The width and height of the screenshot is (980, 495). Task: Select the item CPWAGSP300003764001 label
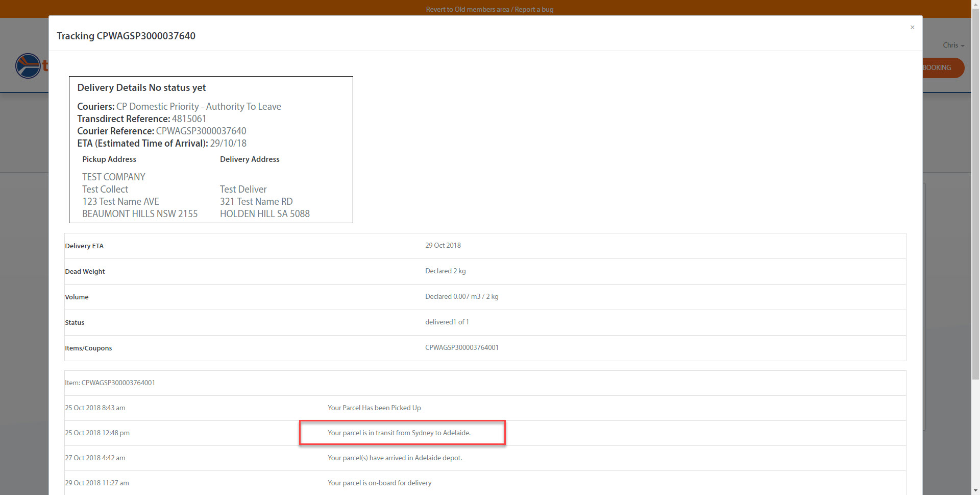(x=110, y=382)
